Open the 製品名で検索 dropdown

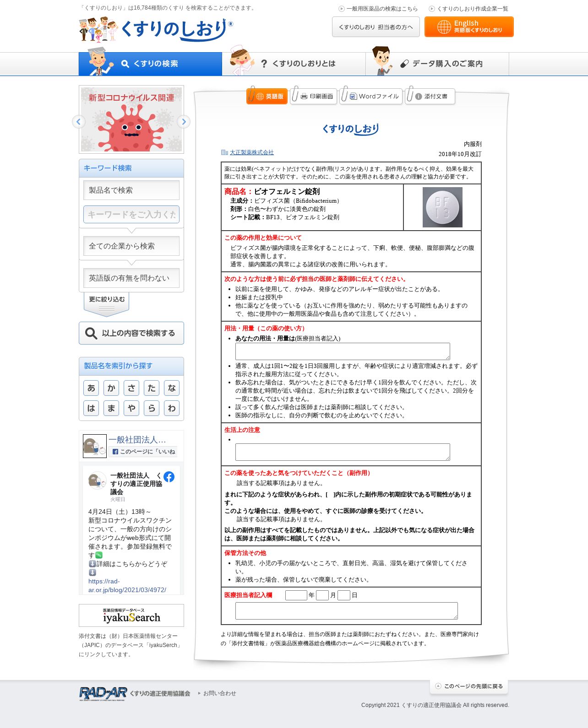click(x=131, y=190)
